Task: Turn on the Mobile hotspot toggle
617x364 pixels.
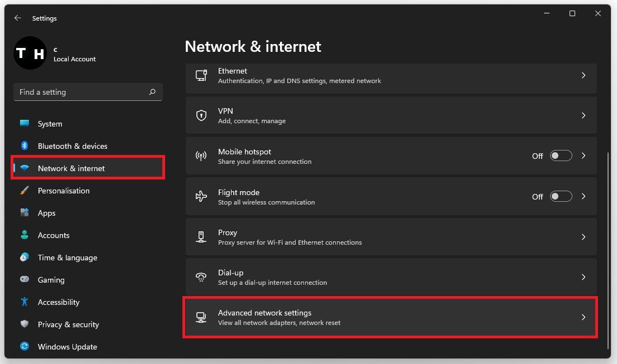Action: 561,156
